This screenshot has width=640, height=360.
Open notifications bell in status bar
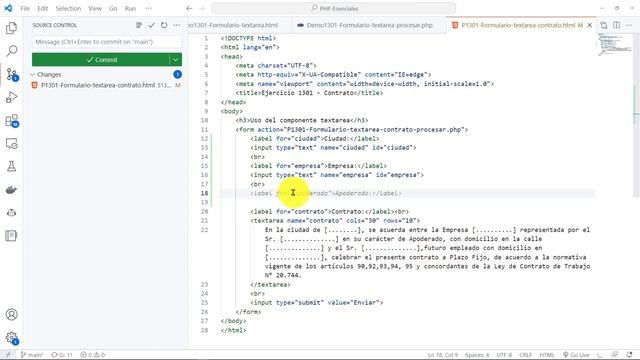click(x=629, y=355)
